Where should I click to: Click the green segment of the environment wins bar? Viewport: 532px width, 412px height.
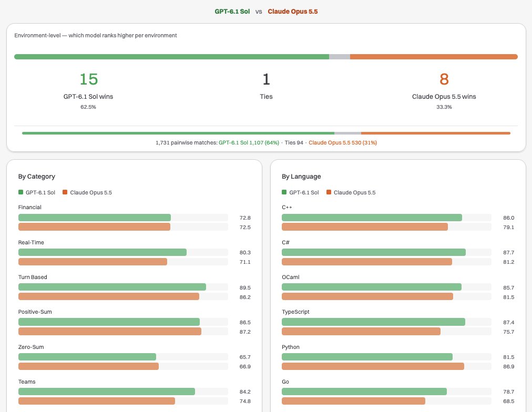point(171,57)
